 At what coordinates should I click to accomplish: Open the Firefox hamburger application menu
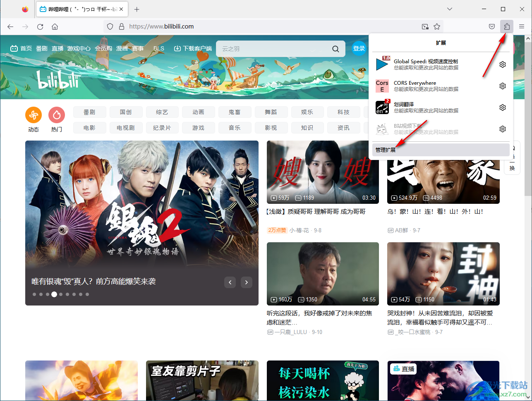click(522, 26)
